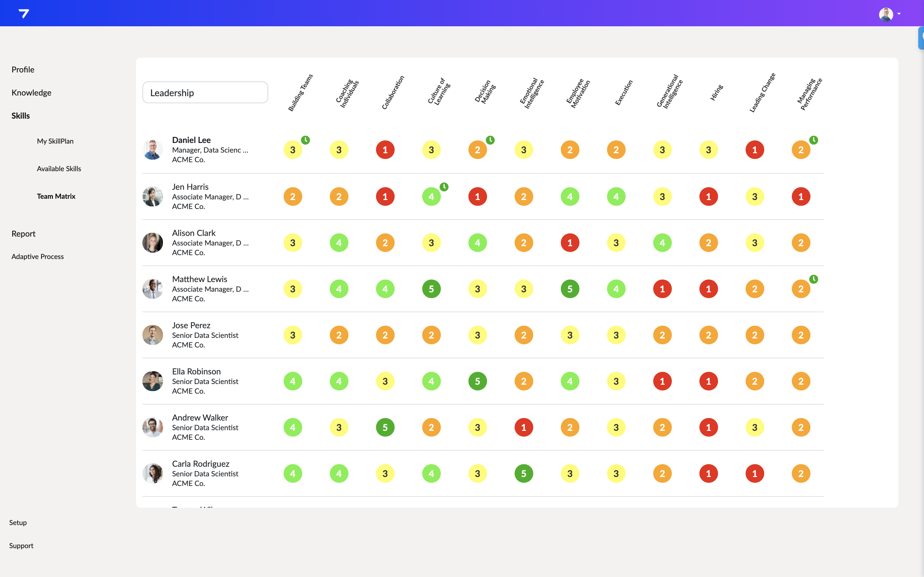The width and height of the screenshot is (924, 577).
Task: Open My SkillPlan in sidebar
Action: coord(55,141)
